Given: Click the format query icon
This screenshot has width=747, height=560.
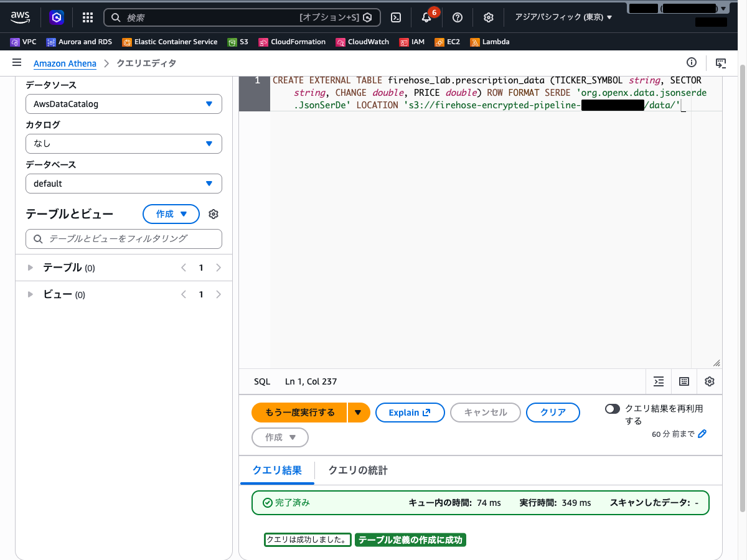Looking at the screenshot, I should pyautogui.click(x=659, y=381).
